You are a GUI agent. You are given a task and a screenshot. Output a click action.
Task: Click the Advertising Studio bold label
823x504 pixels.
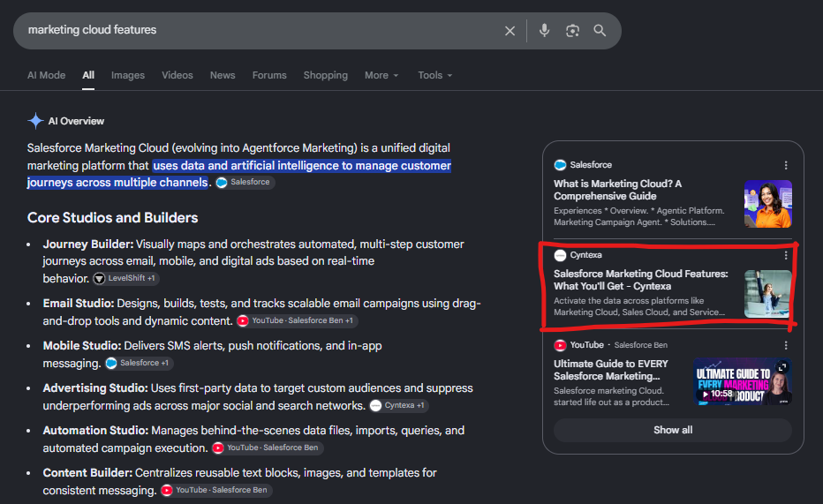coord(95,388)
